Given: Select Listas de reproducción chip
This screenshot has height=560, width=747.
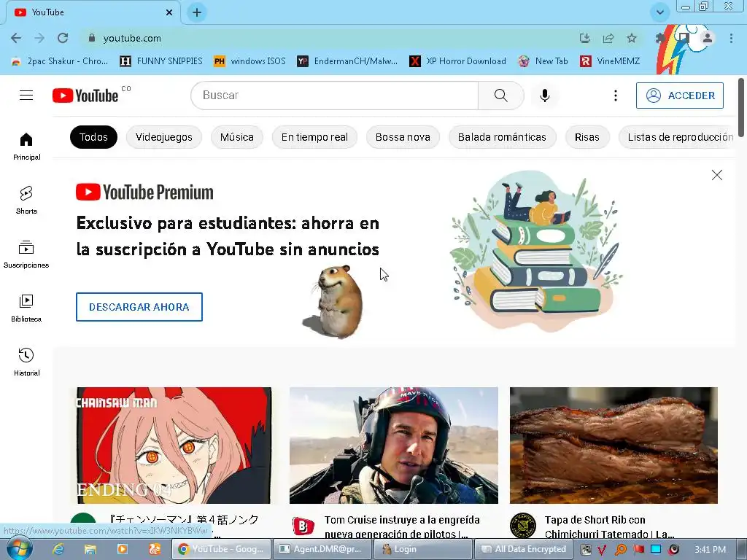Looking at the screenshot, I should point(677,137).
